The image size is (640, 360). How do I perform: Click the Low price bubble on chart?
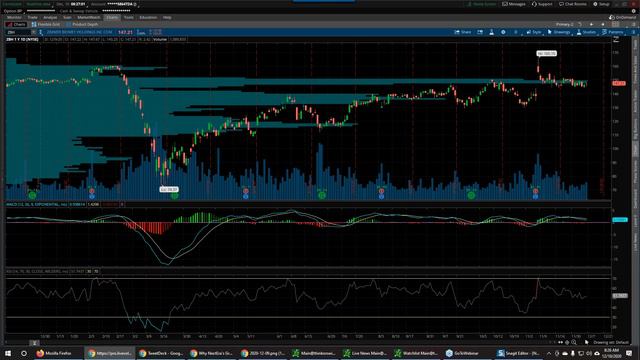pos(169,189)
